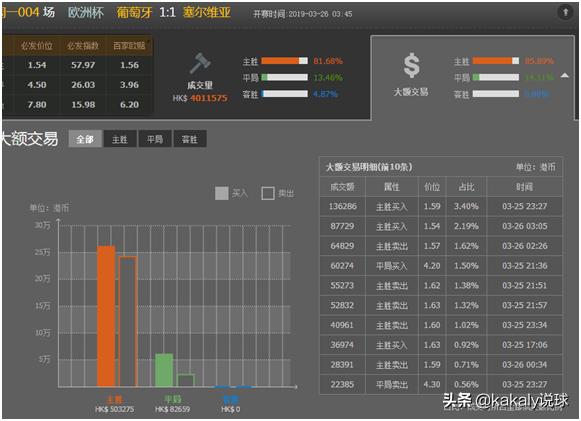Click the 52832 transaction amount cell
This screenshot has width=581, height=421.
tap(342, 305)
